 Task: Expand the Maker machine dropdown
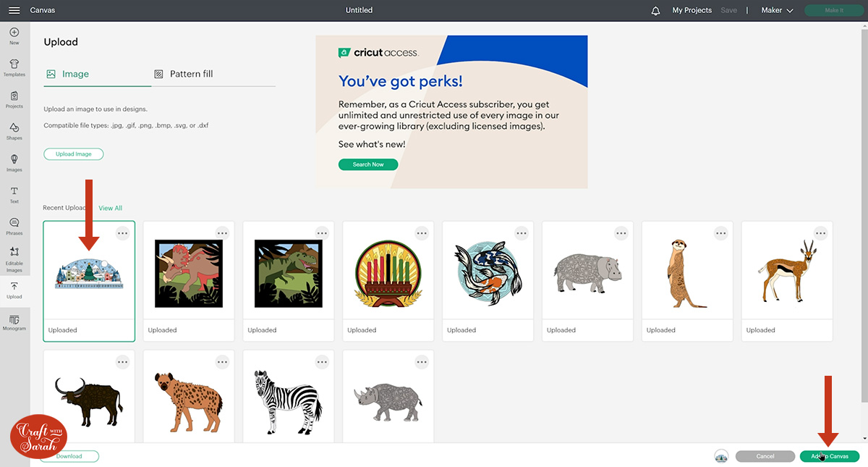tap(778, 11)
